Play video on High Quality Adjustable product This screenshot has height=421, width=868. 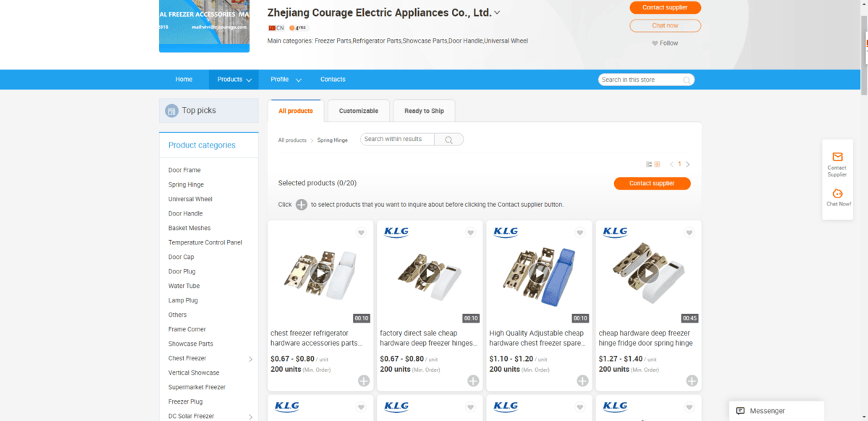click(539, 273)
